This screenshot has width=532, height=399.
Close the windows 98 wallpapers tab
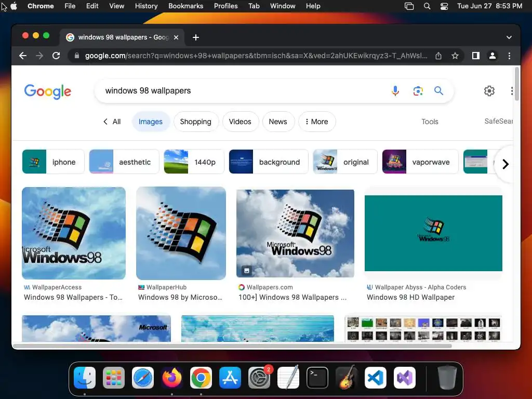click(x=176, y=37)
